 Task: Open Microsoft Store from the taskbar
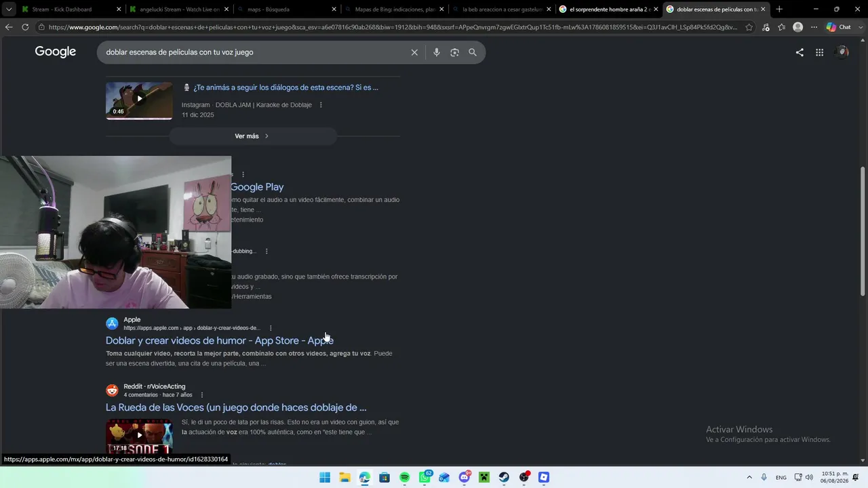click(384, 477)
